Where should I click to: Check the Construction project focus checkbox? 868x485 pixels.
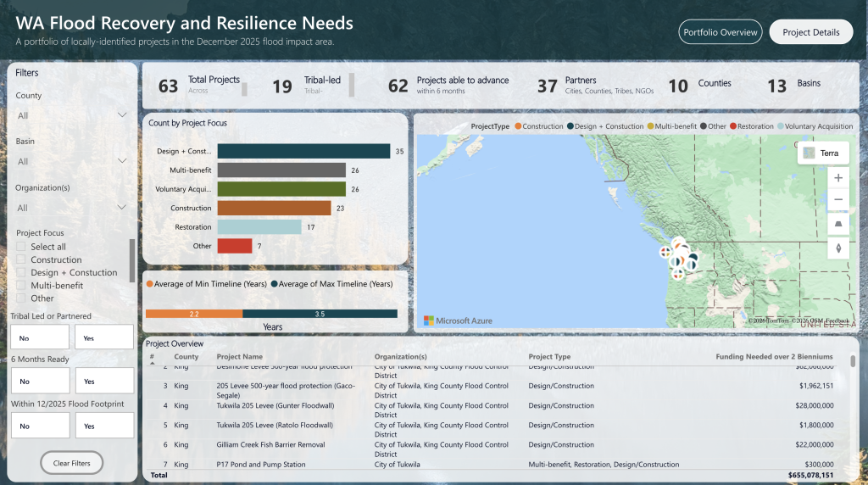point(22,259)
